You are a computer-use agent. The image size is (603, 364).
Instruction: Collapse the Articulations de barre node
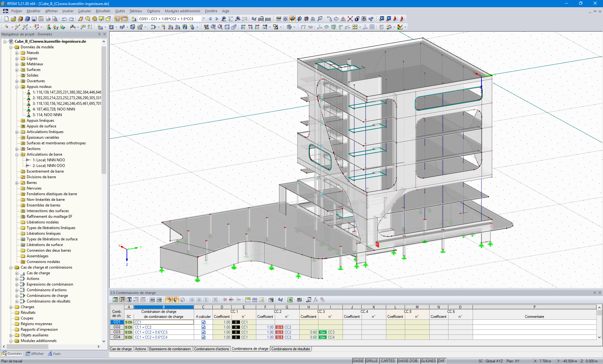coord(17,154)
